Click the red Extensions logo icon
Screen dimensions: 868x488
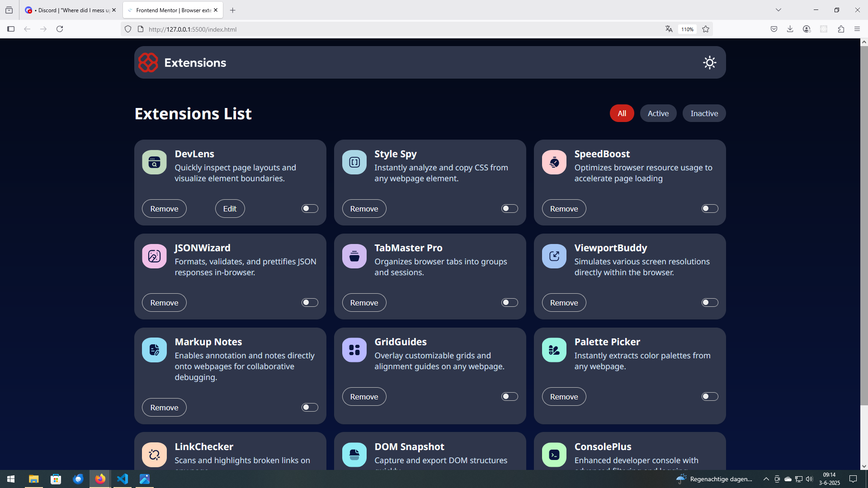tap(148, 62)
